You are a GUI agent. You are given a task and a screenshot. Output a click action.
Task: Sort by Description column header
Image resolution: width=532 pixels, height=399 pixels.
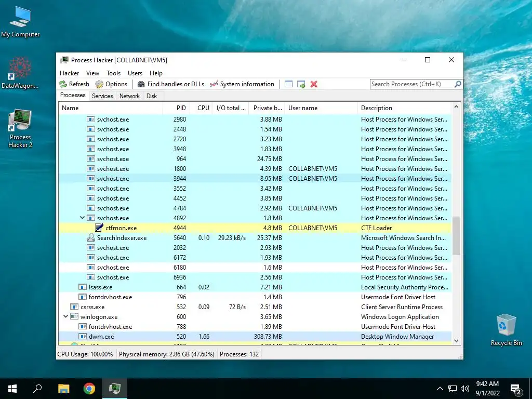coord(404,108)
